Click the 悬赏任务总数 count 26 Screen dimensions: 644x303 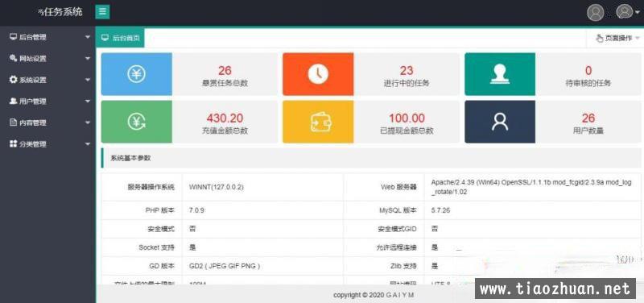coord(225,70)
